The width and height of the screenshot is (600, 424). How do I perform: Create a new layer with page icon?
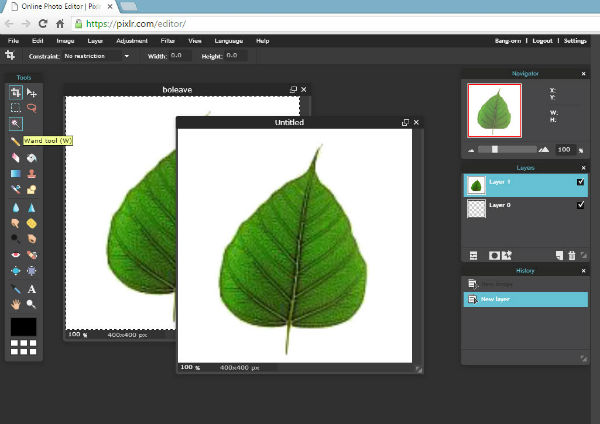click(x=559, y=256)
